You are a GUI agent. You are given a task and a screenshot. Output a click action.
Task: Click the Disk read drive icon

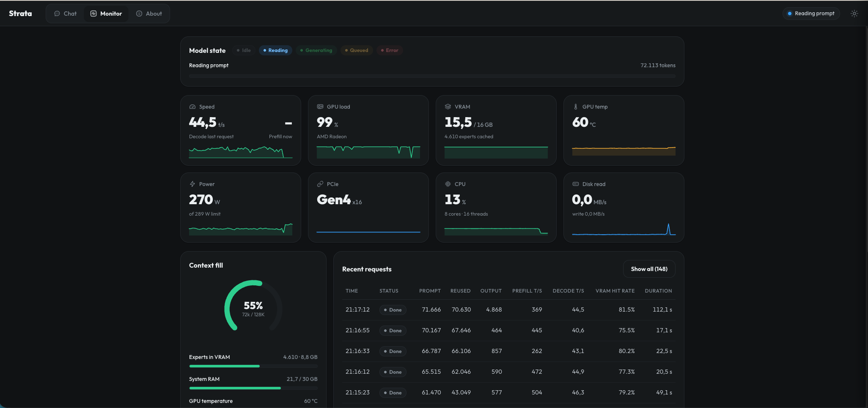point(576,184)
